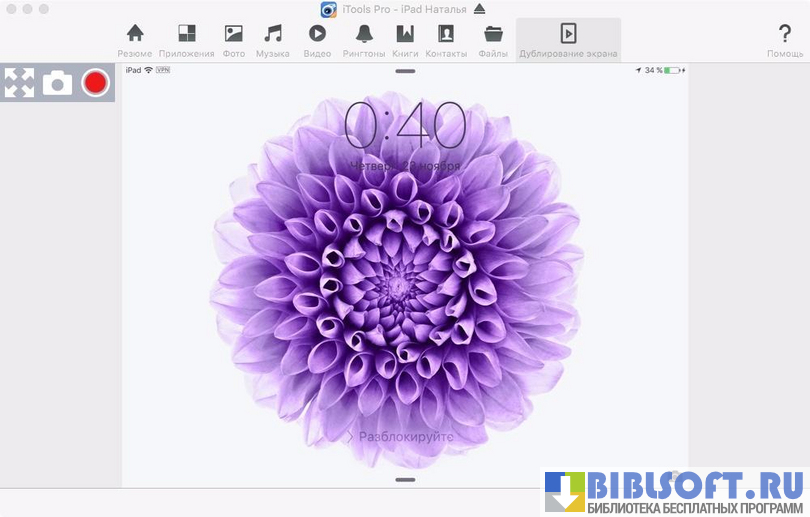Go to the Фото section
The width and height of the screenshot is (810, 517).
click(233, 40)
